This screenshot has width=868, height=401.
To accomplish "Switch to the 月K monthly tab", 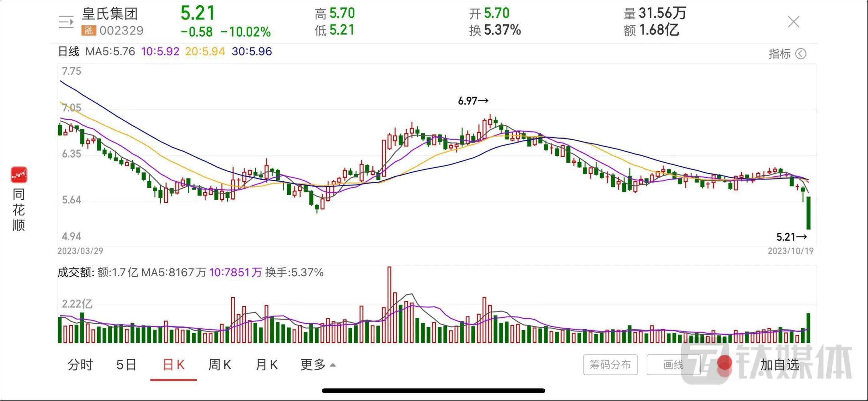I will [267, 365].
